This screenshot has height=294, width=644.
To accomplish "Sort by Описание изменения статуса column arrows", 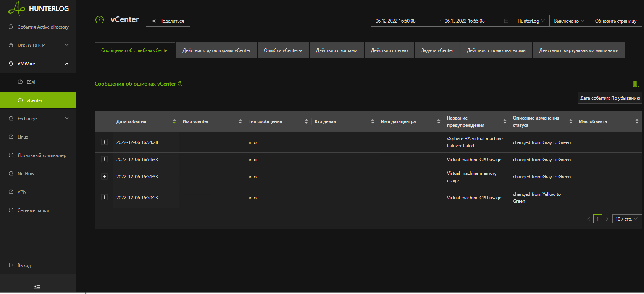I will tap(571, 121).
